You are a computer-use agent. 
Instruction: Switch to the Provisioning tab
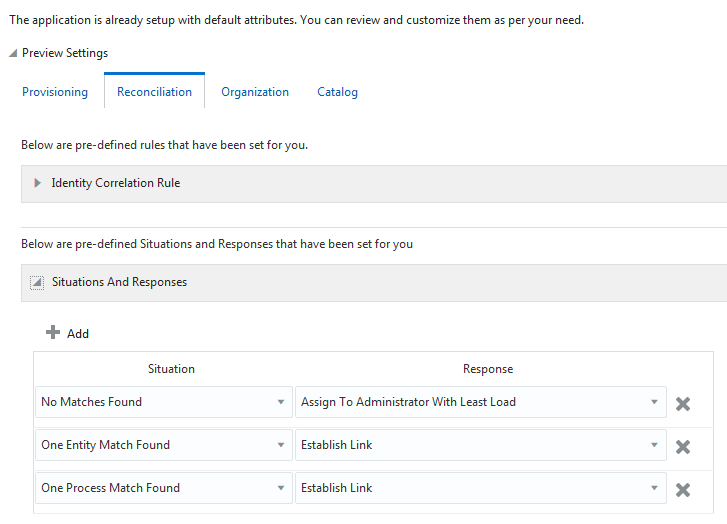coord(55,92)
